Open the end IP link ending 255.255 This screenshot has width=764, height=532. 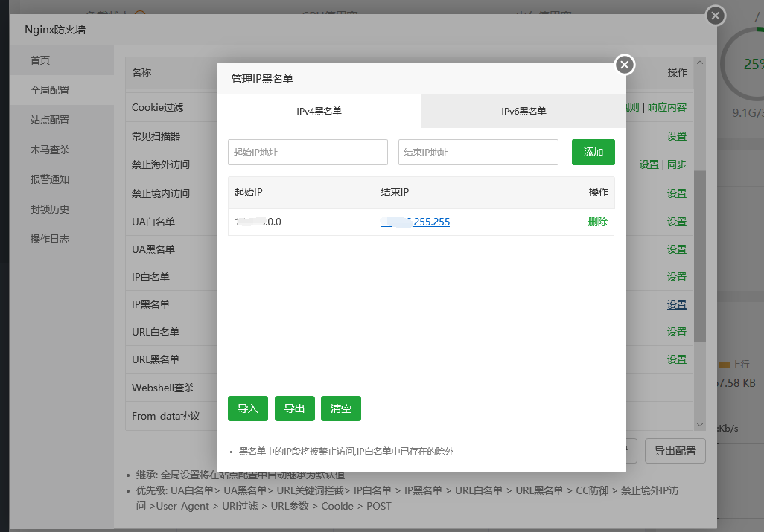[x=415, y=222]
